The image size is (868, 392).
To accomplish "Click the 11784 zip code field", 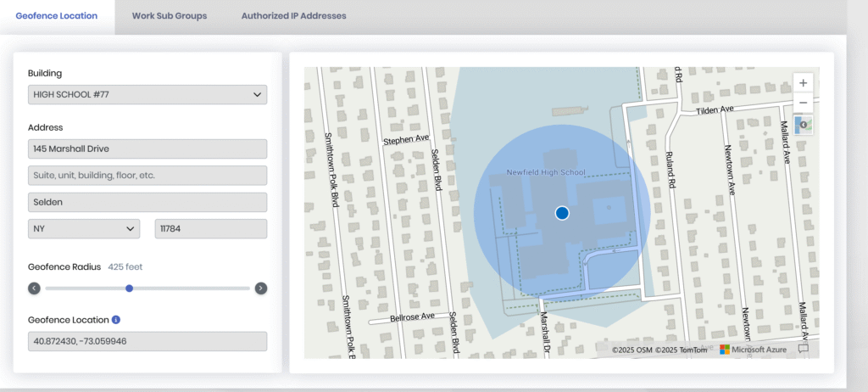I will click(x=210, y=229).
